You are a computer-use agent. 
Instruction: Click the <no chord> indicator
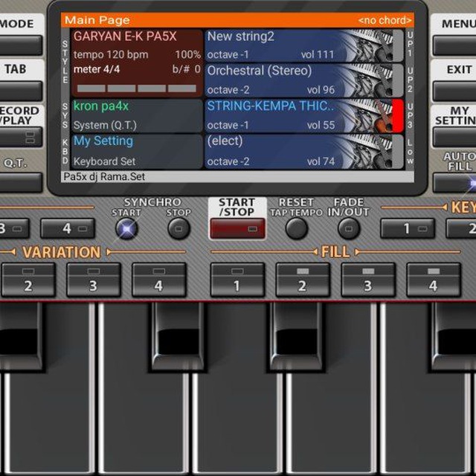(385, 20)
